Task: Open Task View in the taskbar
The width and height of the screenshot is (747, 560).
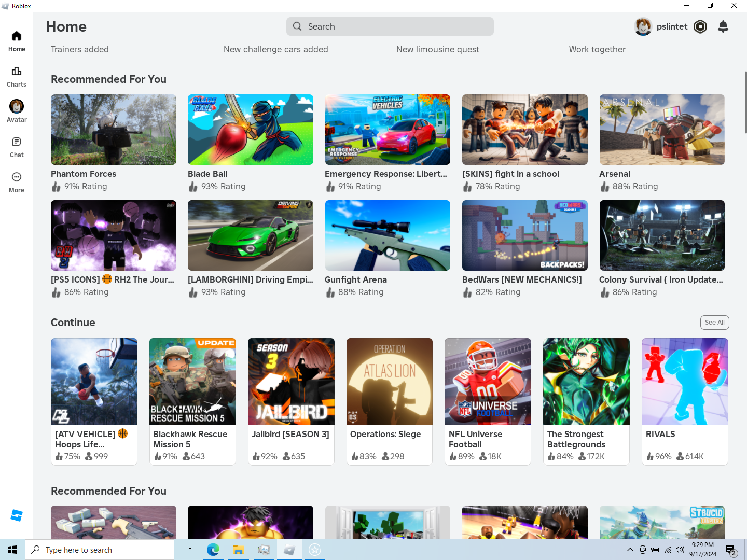Action: pyautogui.click(x=187, y=550)
